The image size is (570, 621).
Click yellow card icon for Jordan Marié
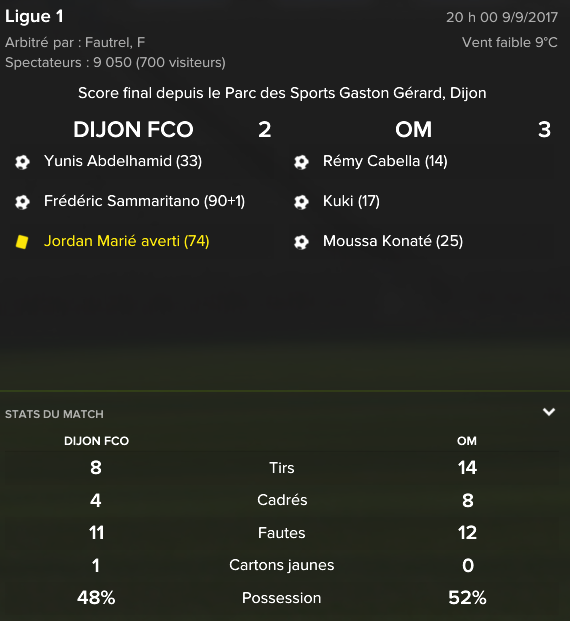(22, 242)
